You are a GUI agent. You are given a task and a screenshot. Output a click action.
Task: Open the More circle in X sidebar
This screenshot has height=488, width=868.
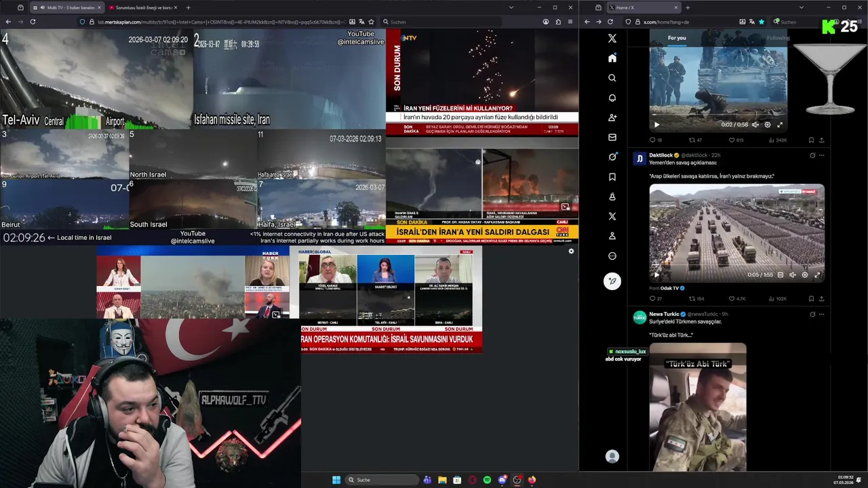(612, 256)
